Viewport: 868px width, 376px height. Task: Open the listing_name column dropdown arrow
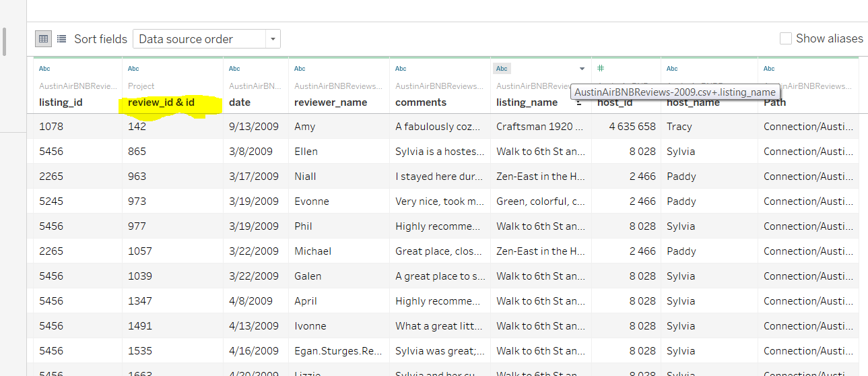[582, 69]
